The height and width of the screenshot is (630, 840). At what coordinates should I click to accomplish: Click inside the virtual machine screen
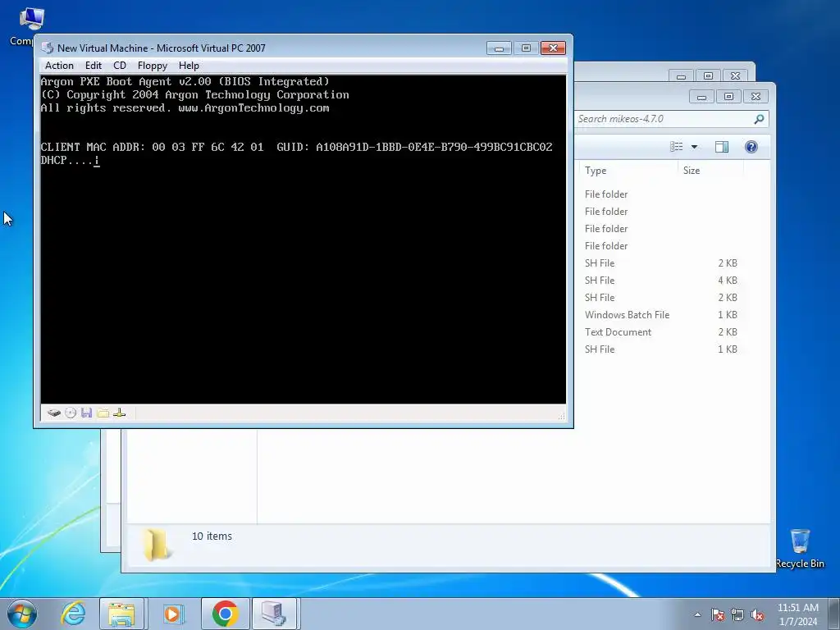click(304, 239)
